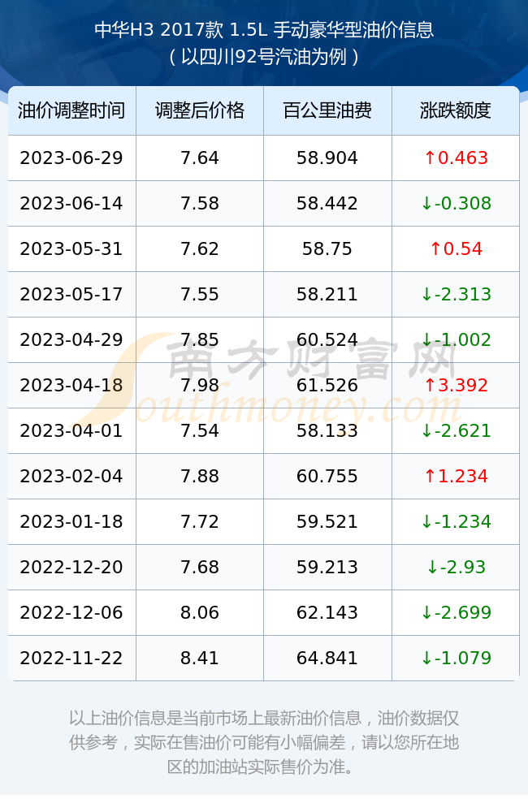Viewport: 528px width, 812px height.
Task: Click the date cell 2022-11-22
Action: tap(71, 659)
